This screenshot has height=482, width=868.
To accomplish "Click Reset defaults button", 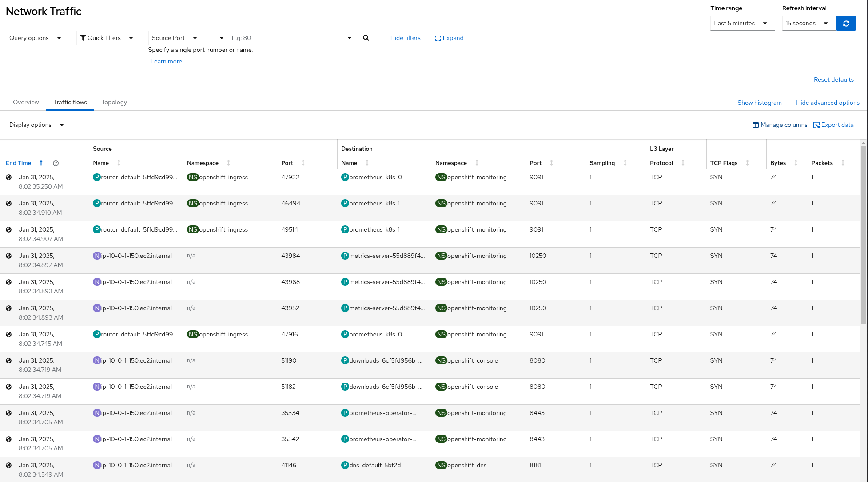I will tap(832, 79).
